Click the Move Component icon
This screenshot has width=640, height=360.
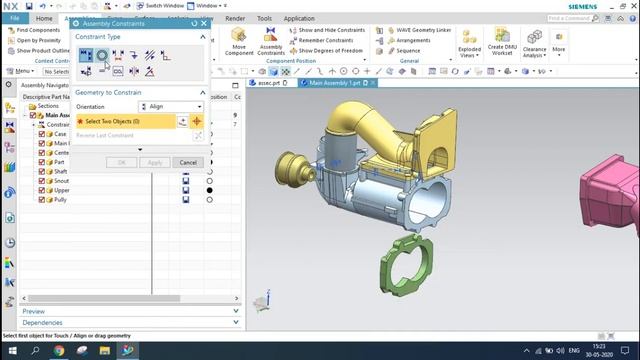pyautogui.click(x=239, y=41)
